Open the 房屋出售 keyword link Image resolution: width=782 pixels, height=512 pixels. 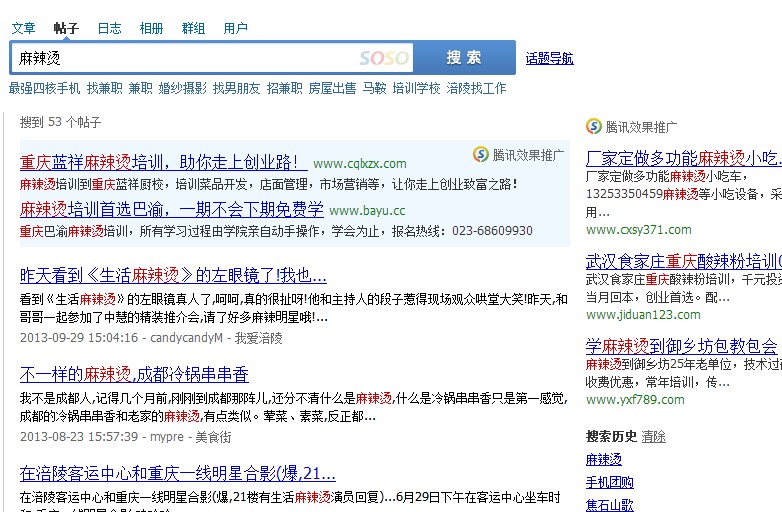pos(332,88)
